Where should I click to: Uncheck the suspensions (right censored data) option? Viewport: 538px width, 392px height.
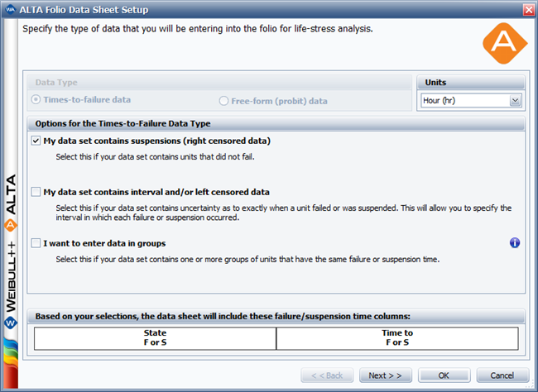point(36,141)
